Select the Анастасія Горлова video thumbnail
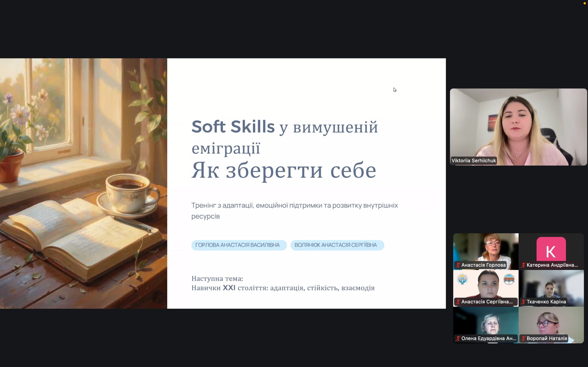The height and width of the screenshot is (367, 588). pos(486,251)
